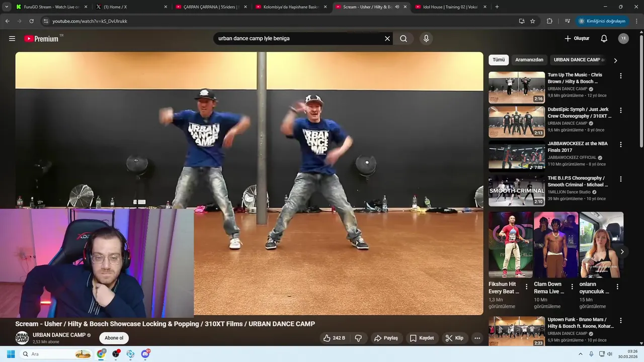Switch to Kolombiya'da Hapishane tab

[x=291, y=7]
